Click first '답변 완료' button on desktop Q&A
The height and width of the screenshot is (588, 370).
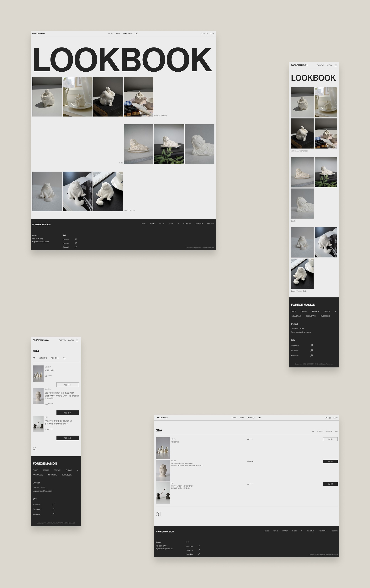pos(330,462)
